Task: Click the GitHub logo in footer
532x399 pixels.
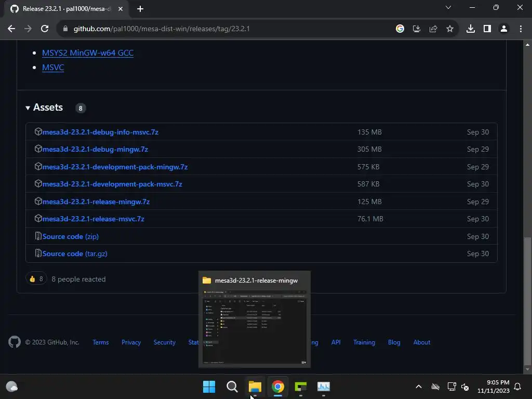Action: [x=15, y=342]
